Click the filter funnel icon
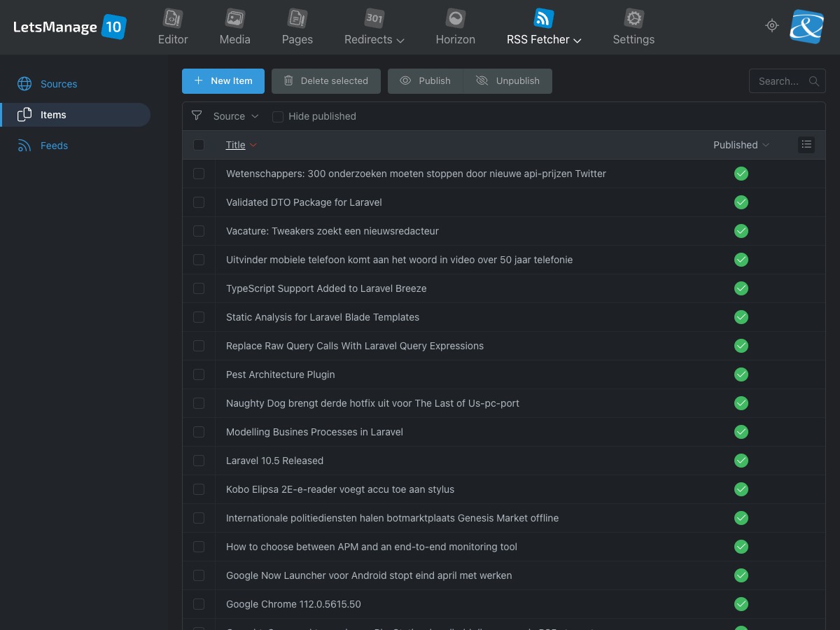This screenshot has height=630, width=840. 197,115
